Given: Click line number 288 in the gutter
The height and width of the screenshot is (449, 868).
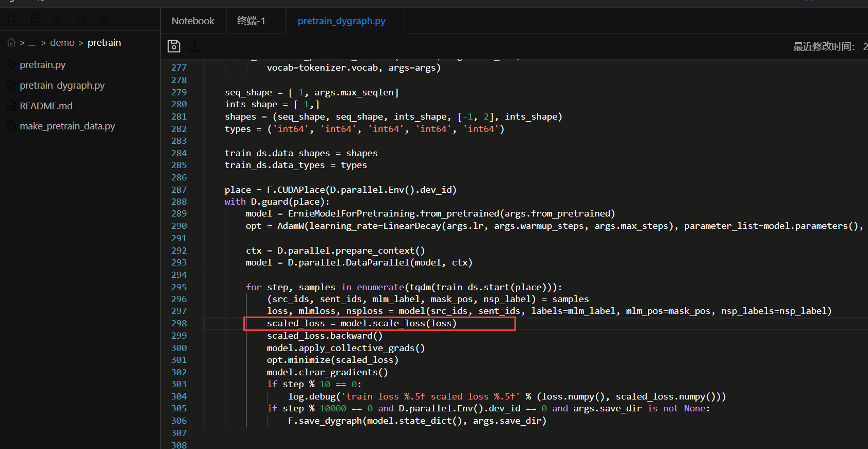Looking at the screenshot, I should click(x=179, y=202).
